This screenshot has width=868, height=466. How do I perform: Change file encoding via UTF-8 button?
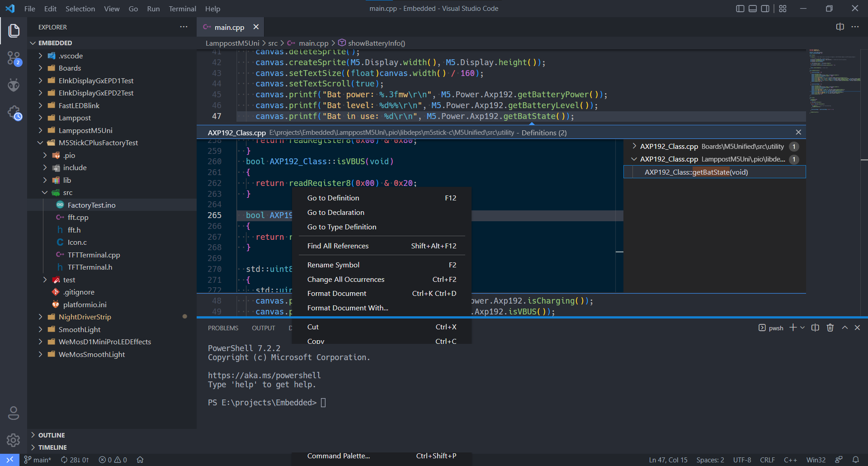741,460
